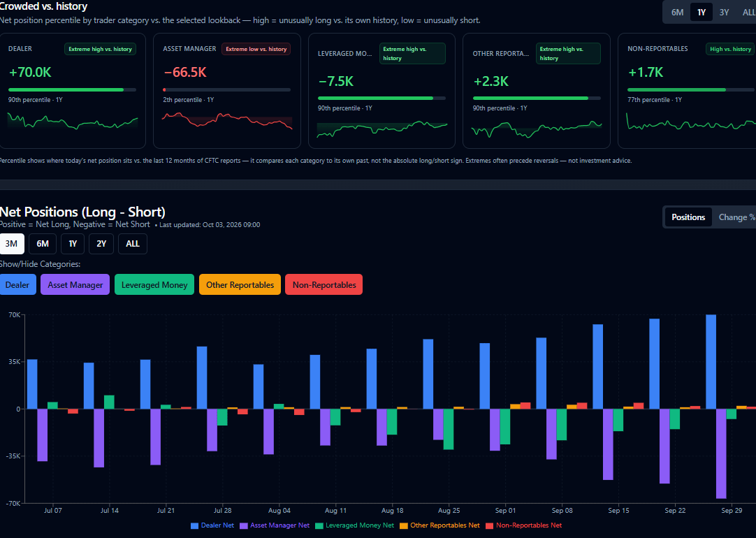This screenshot has height=538, width=756.
Task: Switch the chart view to Positions
Action: tap(688, 217)
